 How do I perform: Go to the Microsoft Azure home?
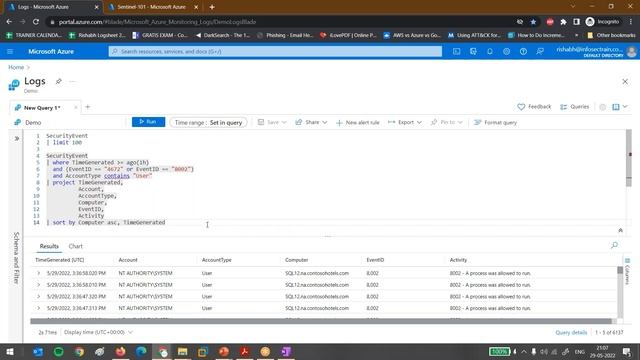click(51, 51)
